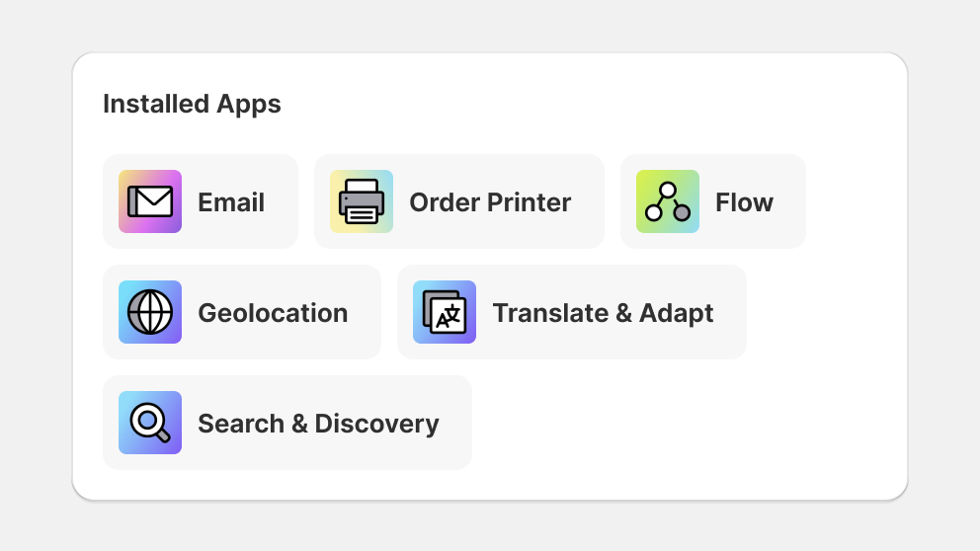Click the Geolocation globe icon
This screenshot has width=980, height=551.
point(150,312)
